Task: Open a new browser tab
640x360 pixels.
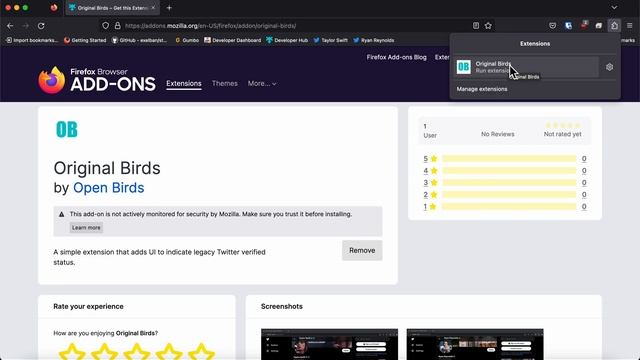Action: tap(169, 7)
